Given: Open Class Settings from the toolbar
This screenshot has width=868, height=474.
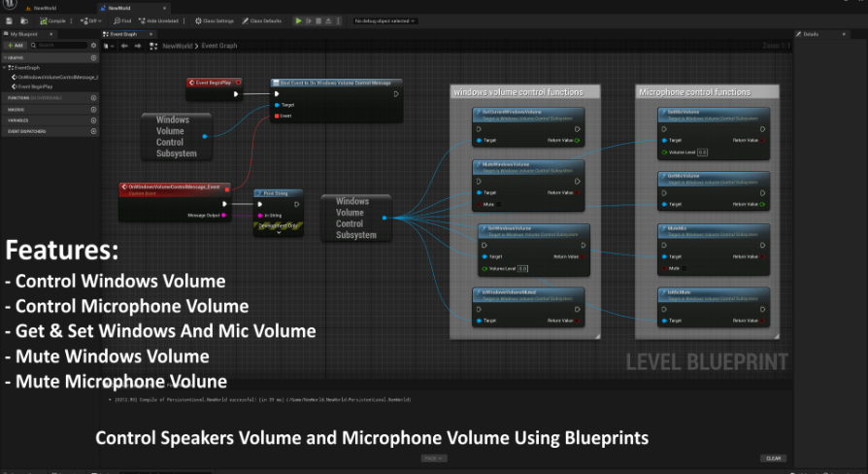Looking at the screenshot, I should click(216, 20).
